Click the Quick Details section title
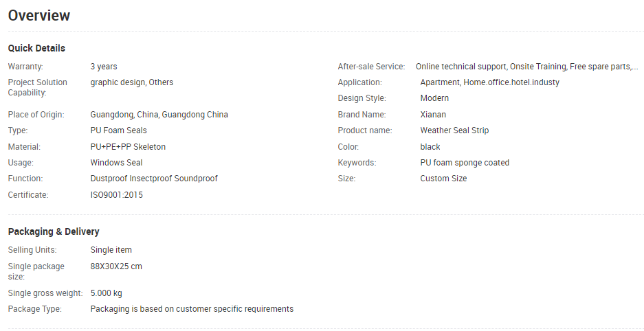Screen dimensions: 644x331 pyautogui.click(x=36, y=48)
